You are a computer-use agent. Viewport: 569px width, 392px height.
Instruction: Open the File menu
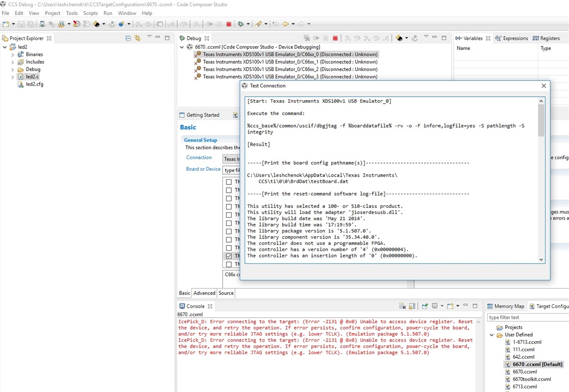(6, 13)
